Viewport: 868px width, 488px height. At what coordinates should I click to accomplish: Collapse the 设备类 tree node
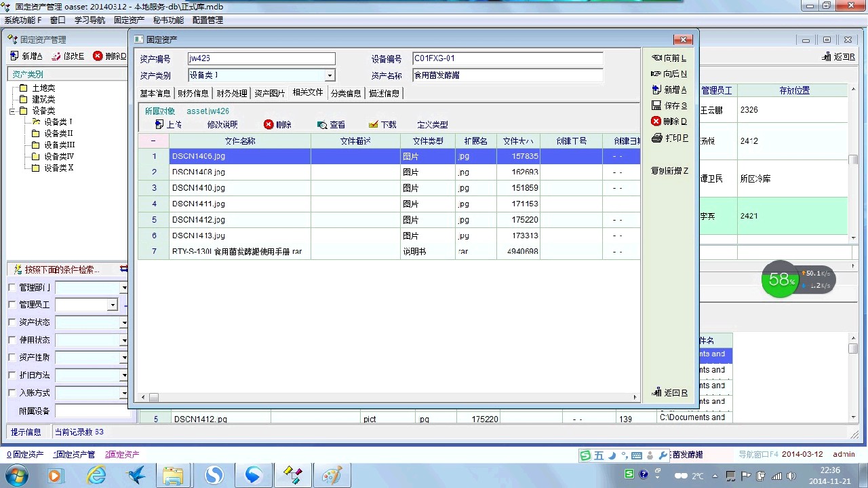pos(12,111)
